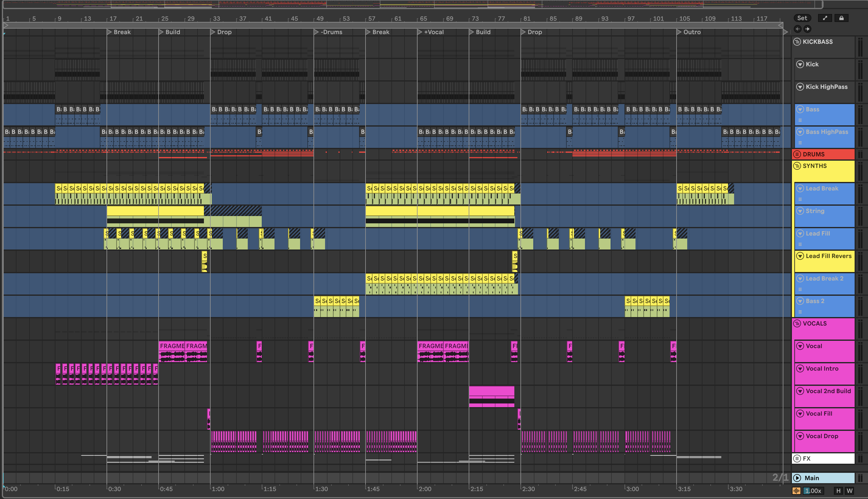
Task: Jump to previous locator arrow
Action: 797,29
